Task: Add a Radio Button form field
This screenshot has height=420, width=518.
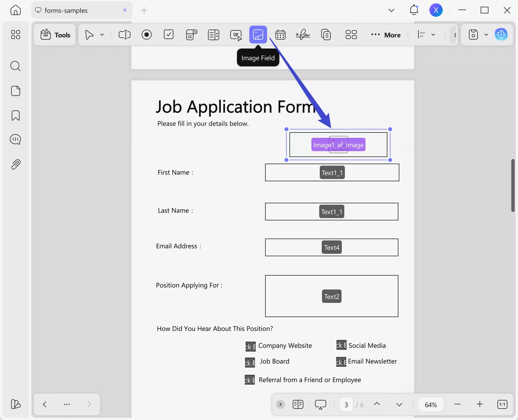Action: [147, 35]
